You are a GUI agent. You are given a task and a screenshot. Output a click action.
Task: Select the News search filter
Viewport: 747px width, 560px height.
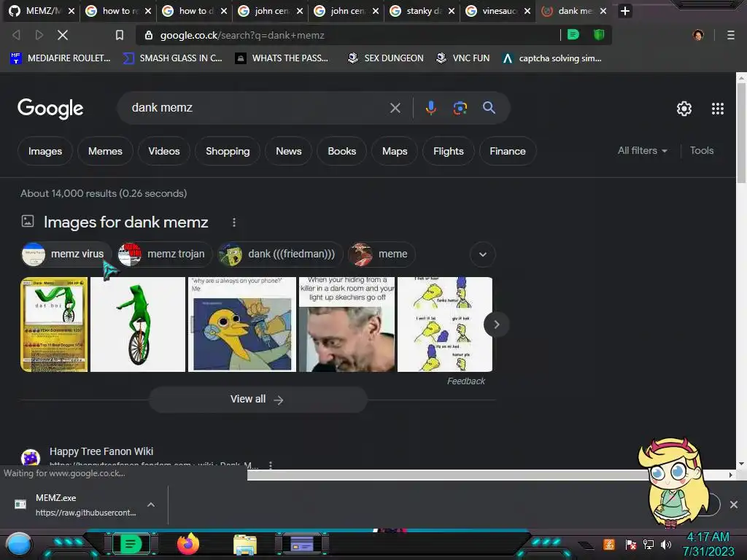tap(289, 151)
